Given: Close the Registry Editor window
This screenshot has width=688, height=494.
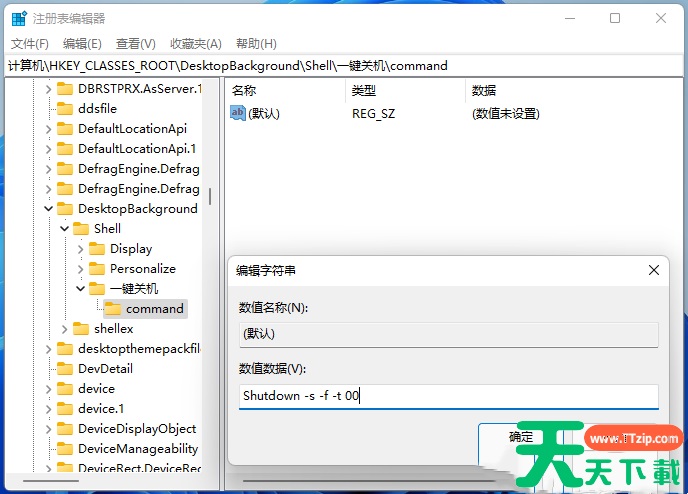Looking at the screenshot, I should [661, 18].
